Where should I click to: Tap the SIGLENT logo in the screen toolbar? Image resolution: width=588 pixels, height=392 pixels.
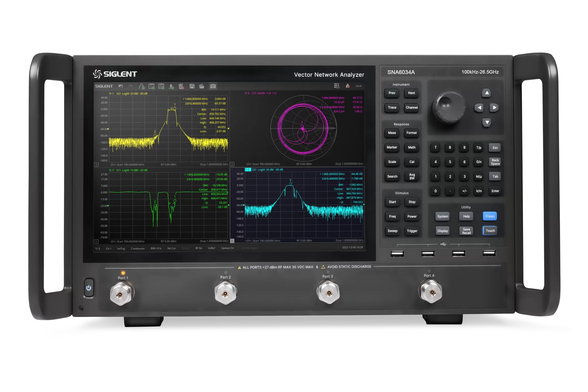click(x=104, y=86)
